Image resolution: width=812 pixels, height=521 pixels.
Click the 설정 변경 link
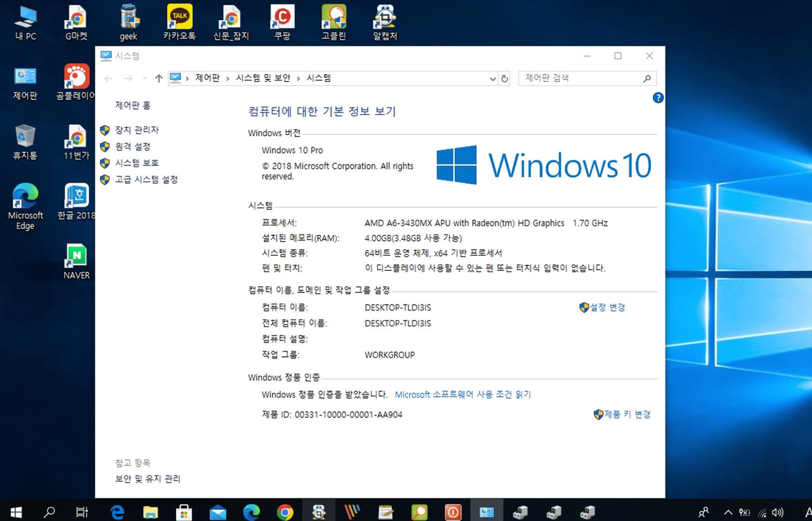(607, 307)
